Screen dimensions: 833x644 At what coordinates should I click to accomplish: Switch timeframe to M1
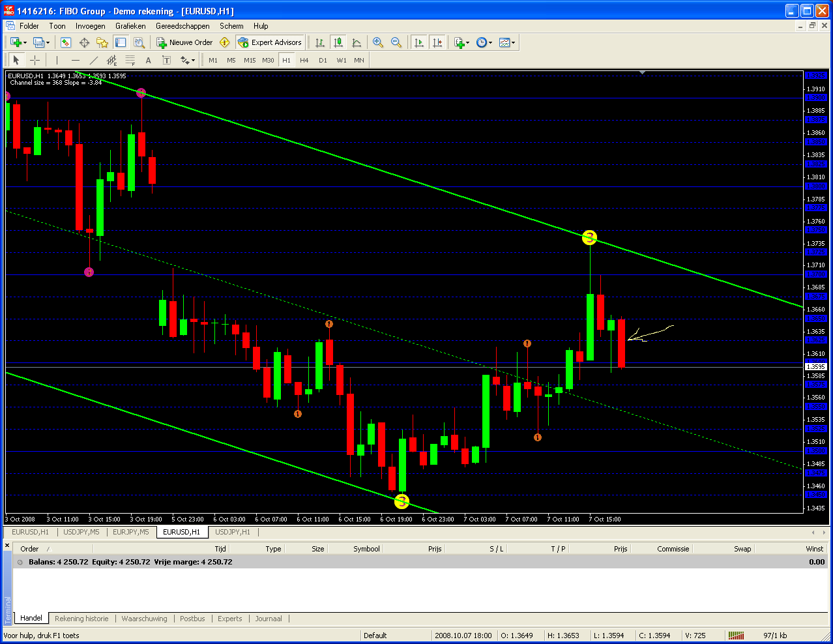(x=213, y=60)
